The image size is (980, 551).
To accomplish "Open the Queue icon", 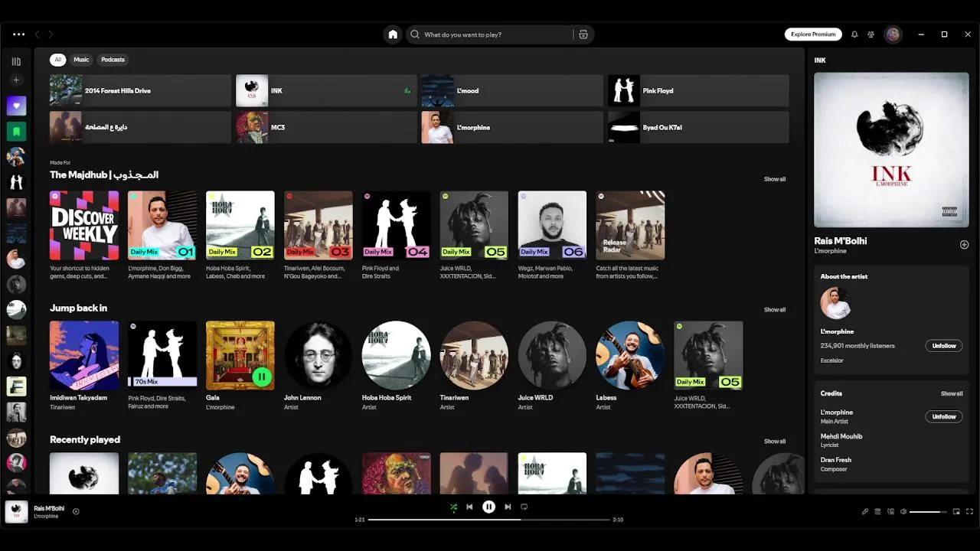I will 878,511.
